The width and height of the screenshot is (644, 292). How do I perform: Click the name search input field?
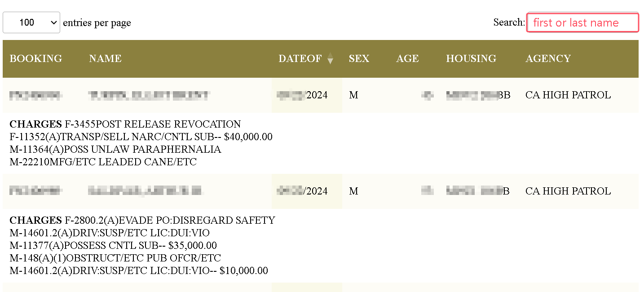[582, 22]
